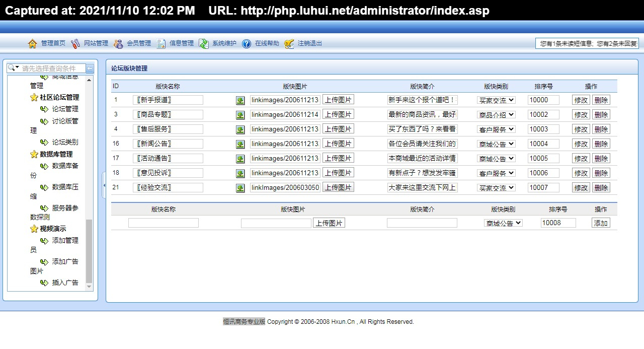The width and height of the screenshot is (644, 349).
Task: Open the 信息管理 menu
Action: coord(182,43)
